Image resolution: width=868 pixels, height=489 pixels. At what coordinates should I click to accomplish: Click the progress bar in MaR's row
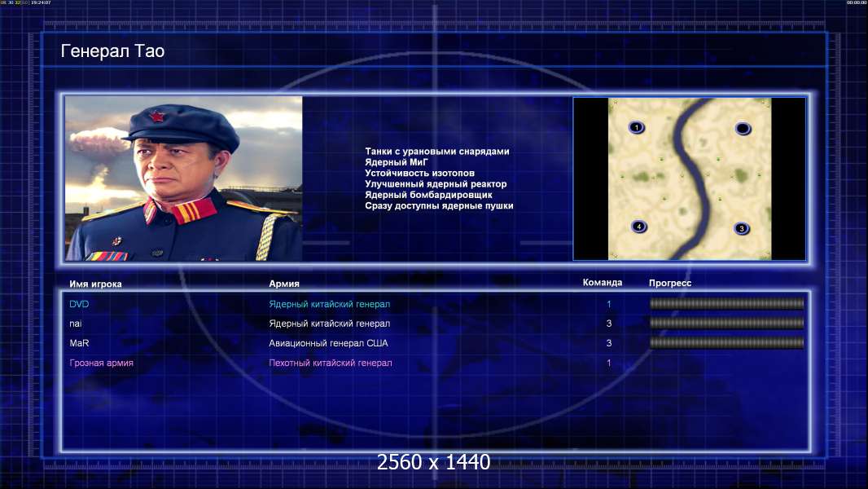(726, 343)
